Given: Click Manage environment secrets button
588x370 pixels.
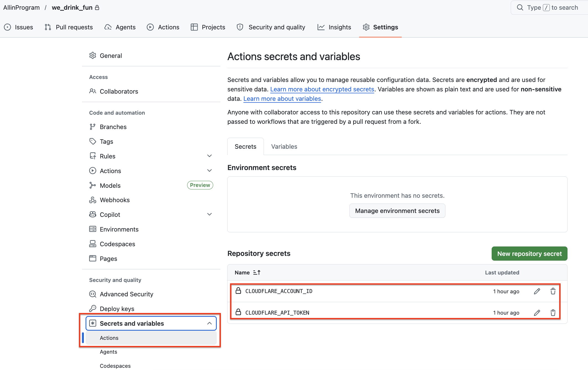Looking at the screenshot, I should [x=397, y=211].
